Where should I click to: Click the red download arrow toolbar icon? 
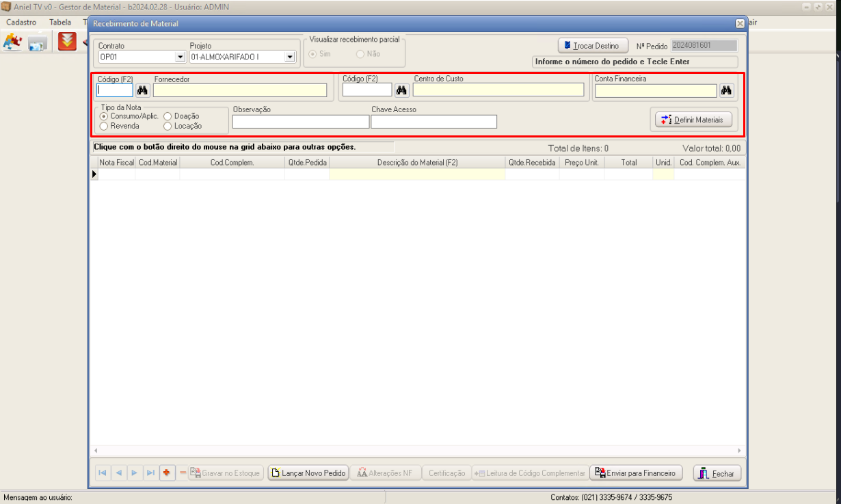67,42
